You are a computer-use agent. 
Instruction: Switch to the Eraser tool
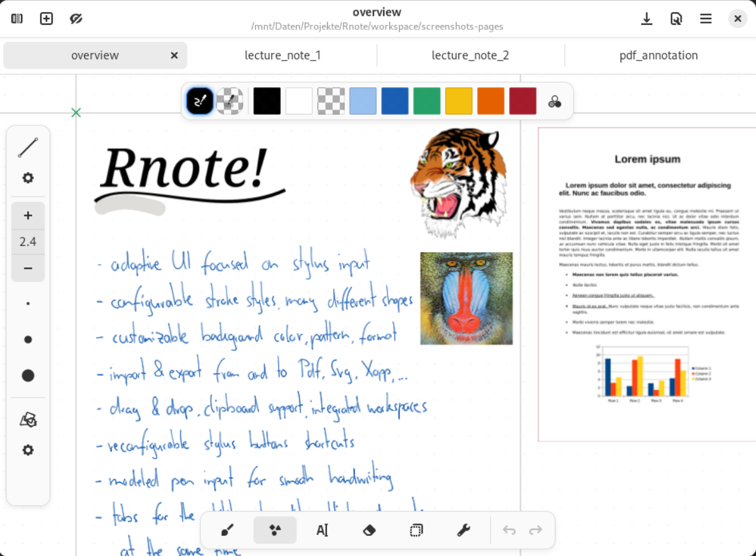coord(369,530)
